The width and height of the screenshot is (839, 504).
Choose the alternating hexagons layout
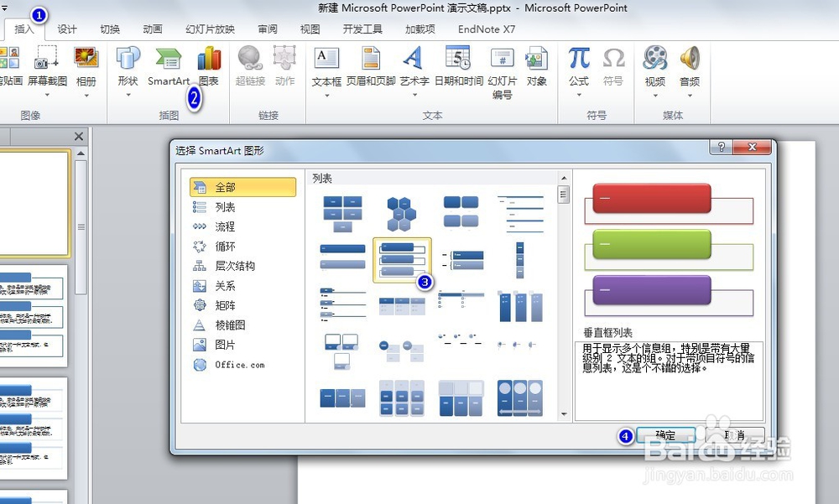(x=402, y=214)
